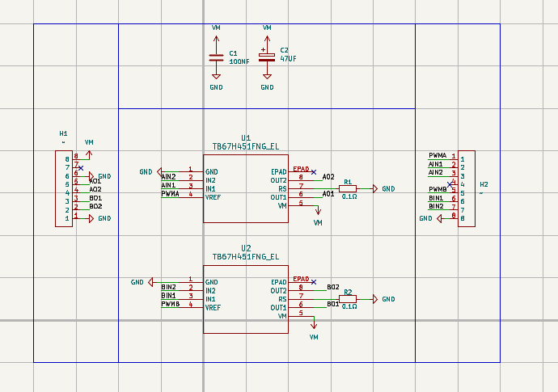Click the U2 reference designator
The width and height of the screenshot is (558, 392).
point(246,248)
